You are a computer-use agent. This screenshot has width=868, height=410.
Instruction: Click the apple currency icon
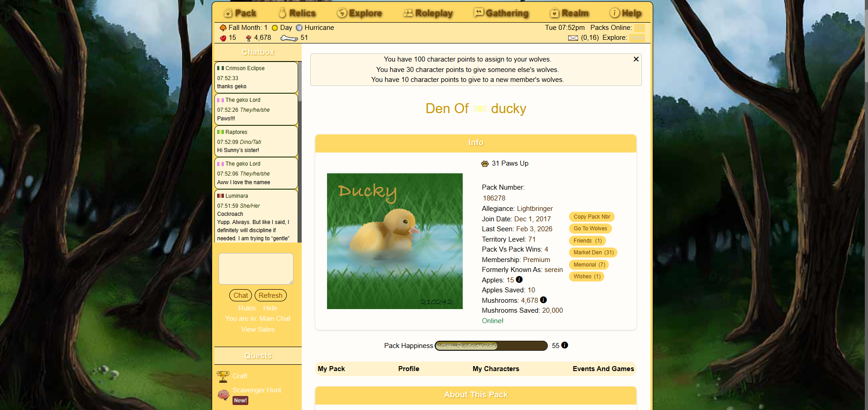click(223, 38)
